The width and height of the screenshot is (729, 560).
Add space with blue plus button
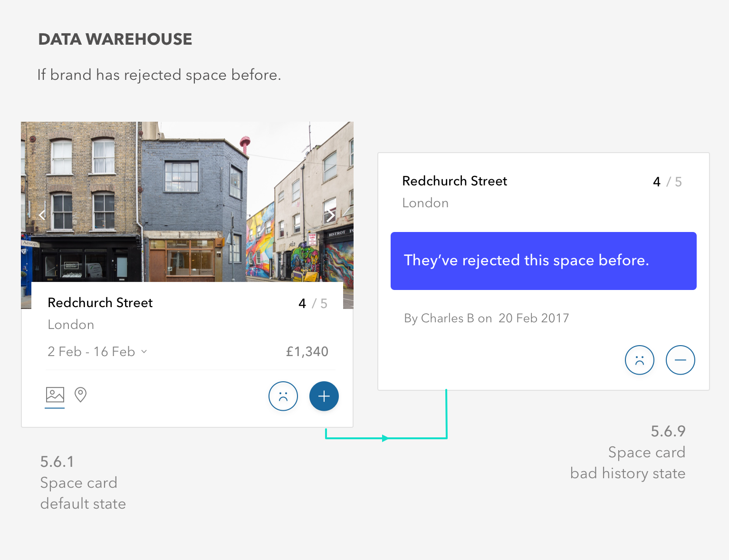pyautogui.click(x=324, y=396)
